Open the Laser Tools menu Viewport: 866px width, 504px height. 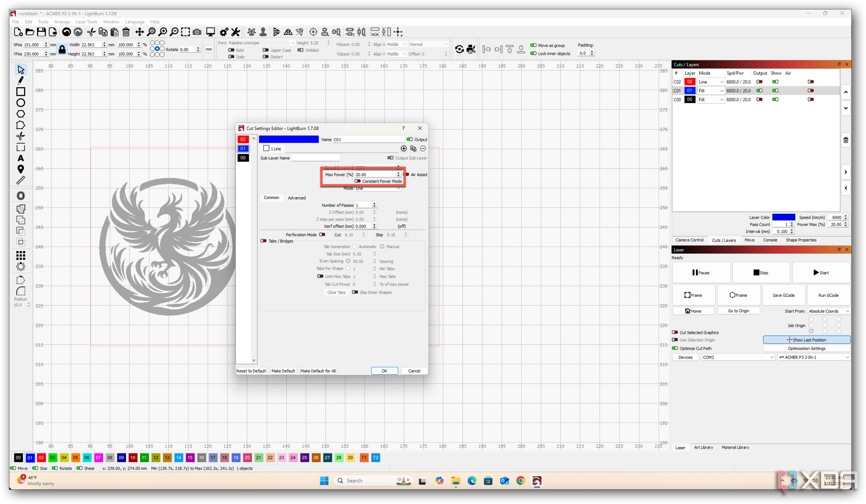point(86,22)
